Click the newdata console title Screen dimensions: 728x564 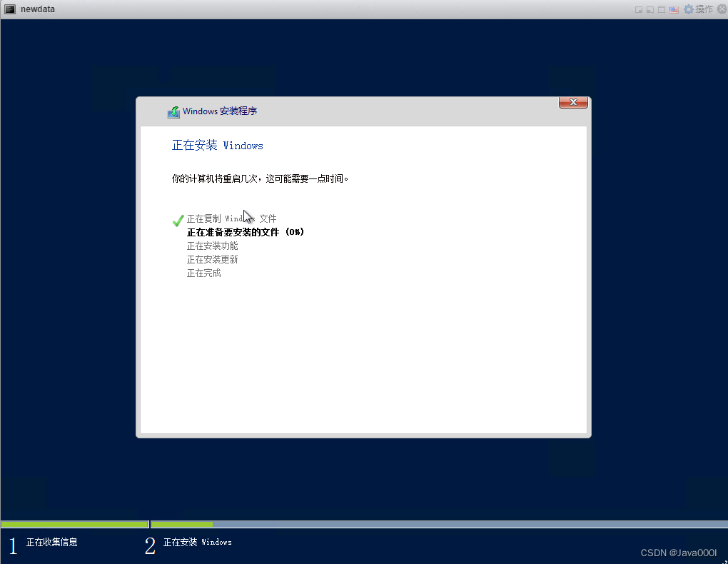pyautogui.click(x=38, y=9)
